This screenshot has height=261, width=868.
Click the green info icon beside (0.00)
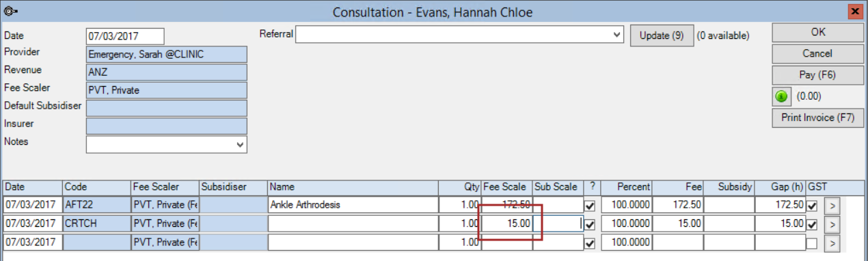781,96
